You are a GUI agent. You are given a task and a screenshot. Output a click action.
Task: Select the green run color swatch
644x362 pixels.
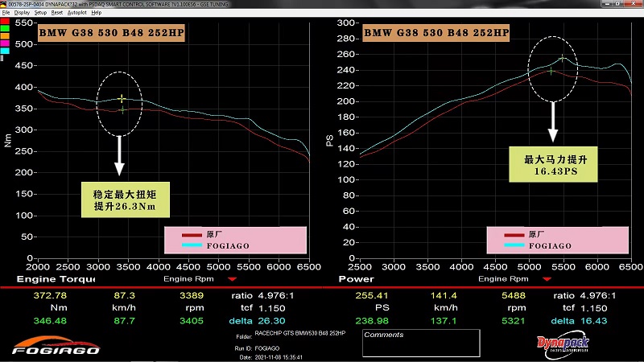pos(4,30)
